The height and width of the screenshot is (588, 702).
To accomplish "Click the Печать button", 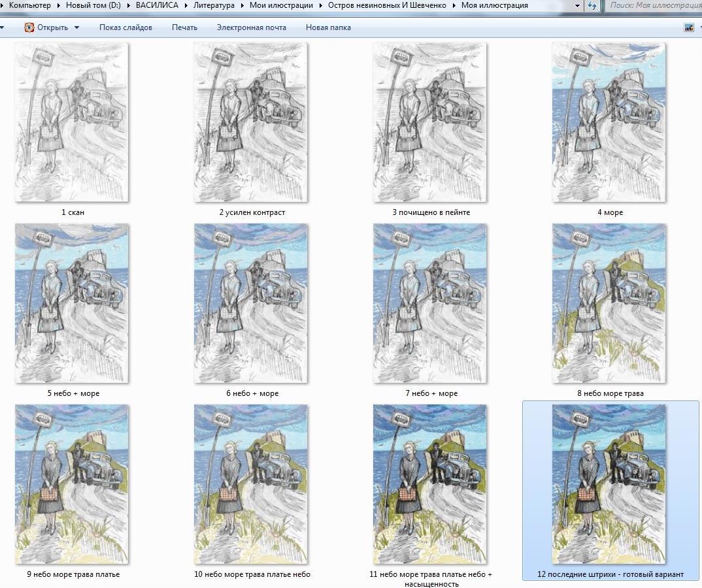I will (x=184, y=27).
